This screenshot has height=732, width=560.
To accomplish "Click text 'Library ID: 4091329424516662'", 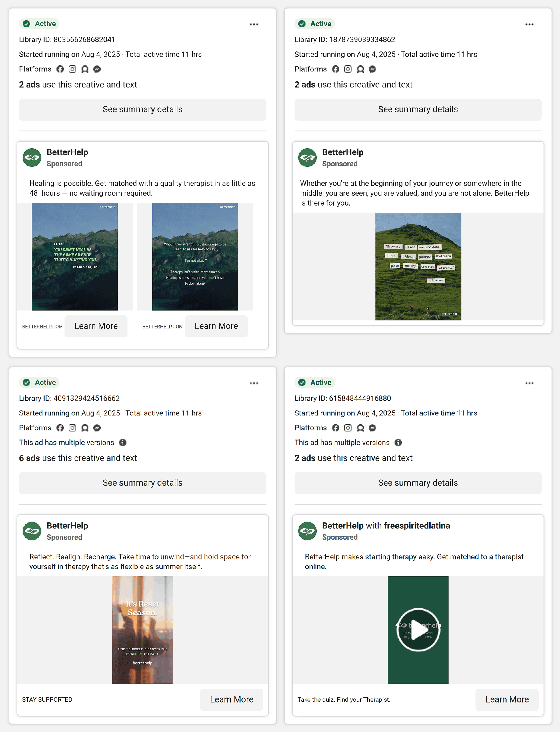I will 69,398.
